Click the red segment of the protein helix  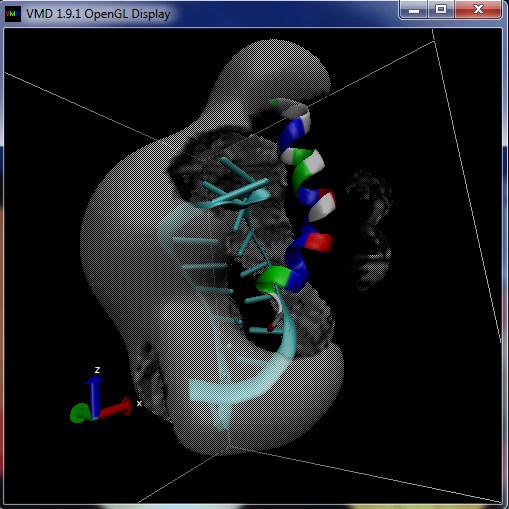(319, 242)
